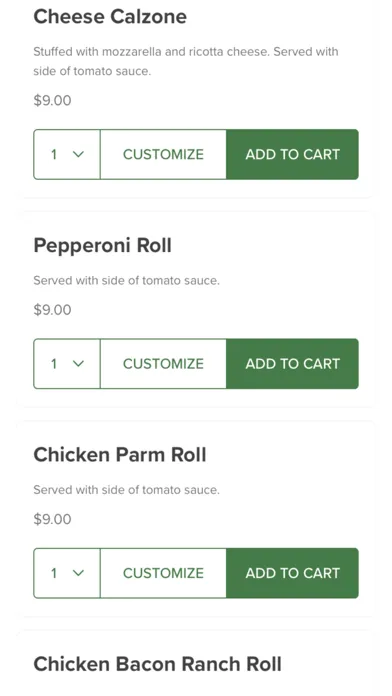Click the Chicken Parm Roll tomato sauce description

[x=127, y=490]
